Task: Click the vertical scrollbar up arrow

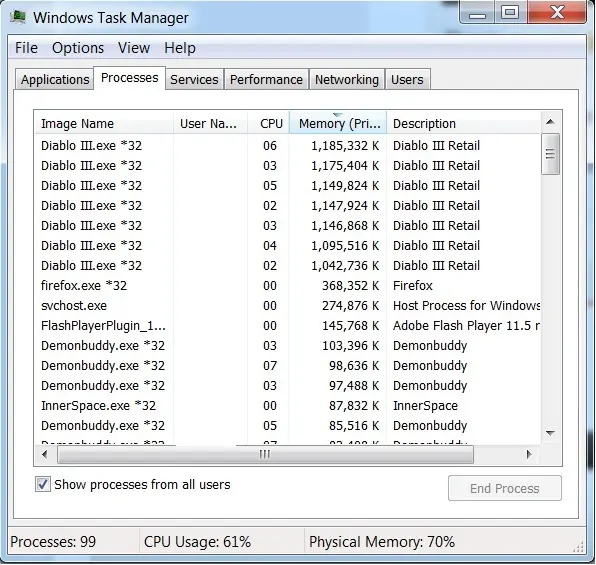Action: pos(550,122)
